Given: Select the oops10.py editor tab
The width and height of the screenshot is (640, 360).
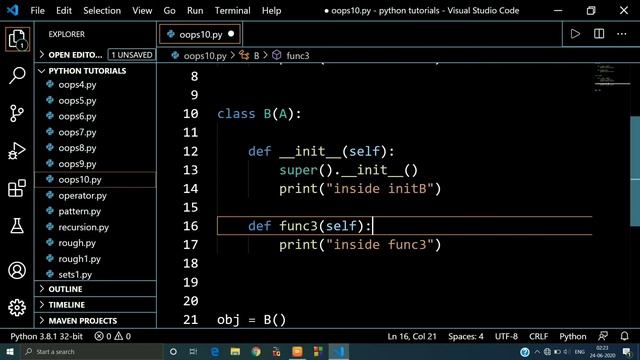Looking at the screenshot, I should (200, 34).
